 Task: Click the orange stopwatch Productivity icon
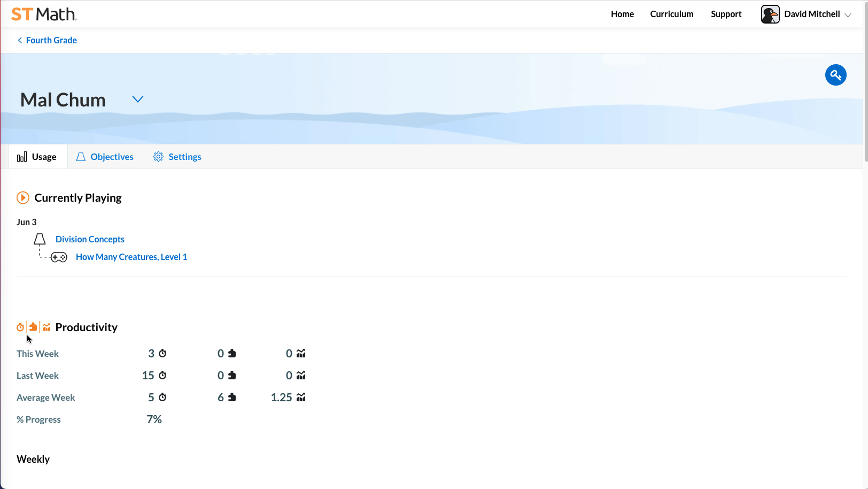(x=20, y=327)
